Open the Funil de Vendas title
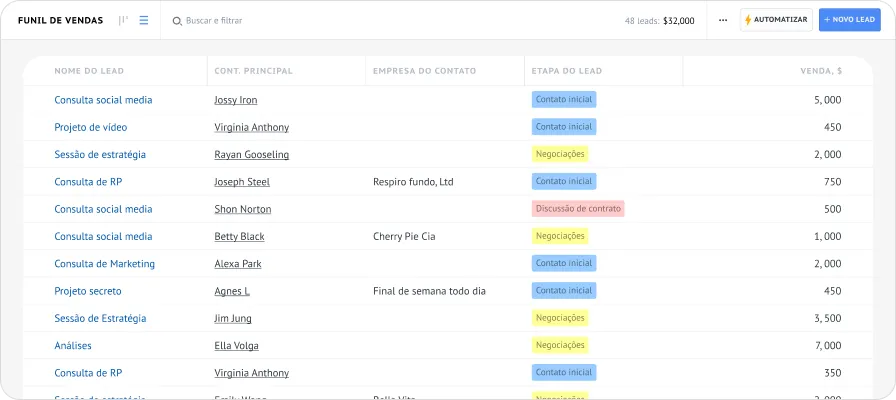The width and height of the screenshot is (896, 400). coord(61,21)
